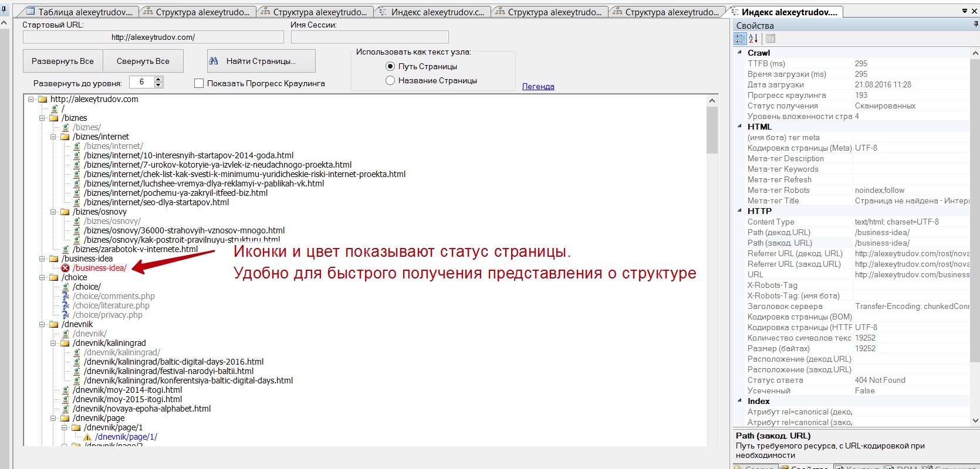980x469 pixels.
Task: Click page icon of novaya-epoha-alphabet.html
Action: click(65, 409)
